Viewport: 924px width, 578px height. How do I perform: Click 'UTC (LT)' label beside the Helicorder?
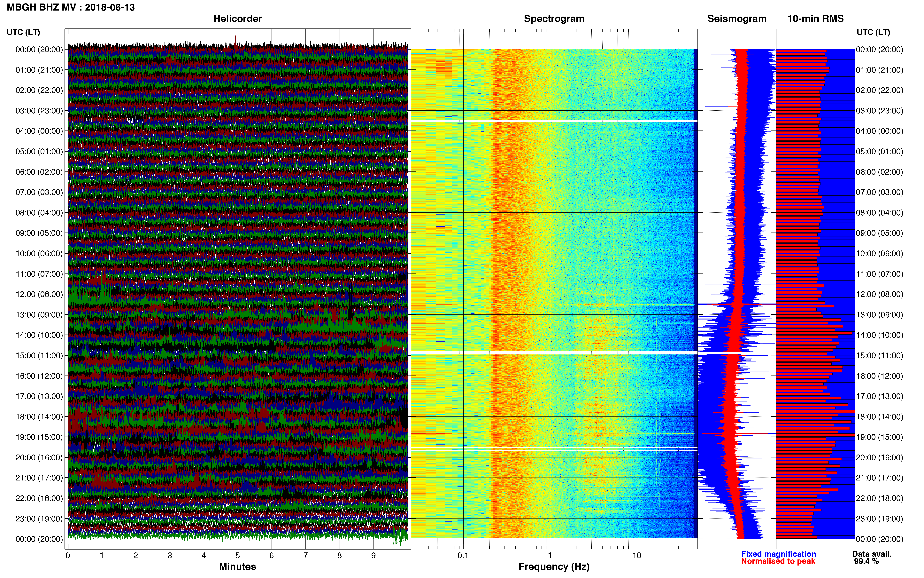point(23,32)
